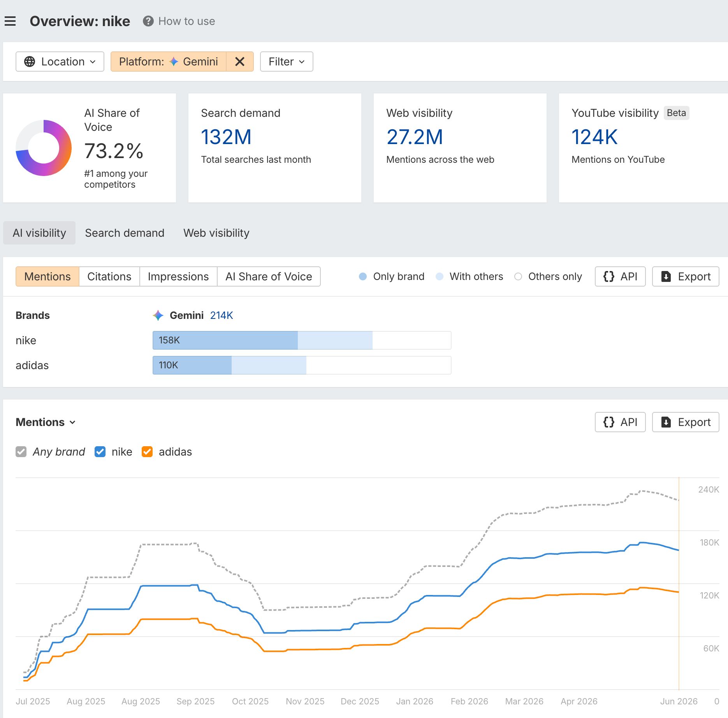Remove the Gemini platform filter
This screenshot has height=718, width=728.
pyautogui.click(x=240, y=62)
